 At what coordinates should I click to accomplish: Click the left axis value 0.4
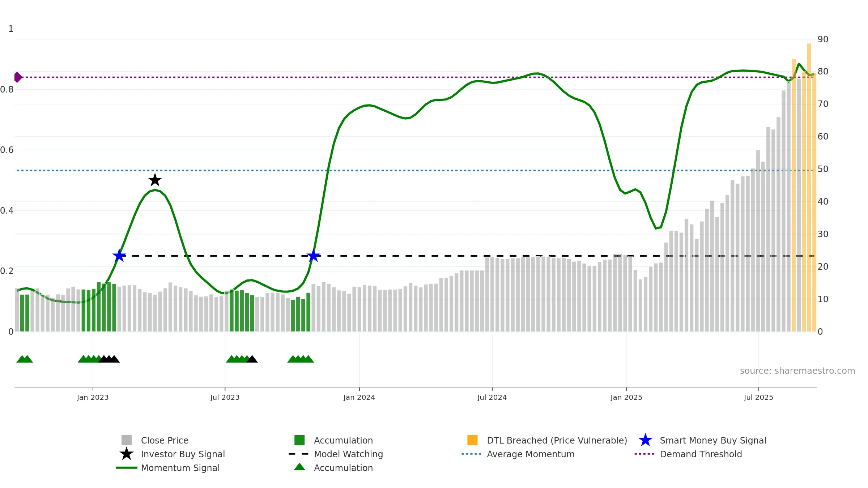(7, 211)
